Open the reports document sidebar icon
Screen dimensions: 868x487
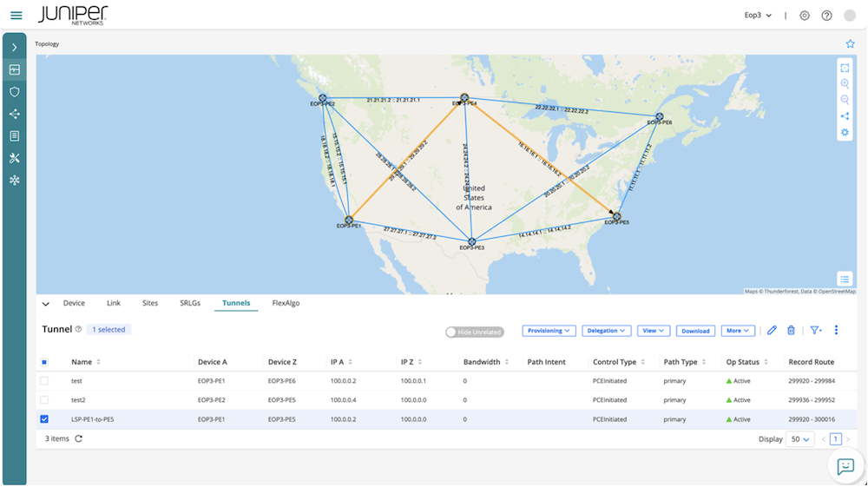click(x=15, y=136)
